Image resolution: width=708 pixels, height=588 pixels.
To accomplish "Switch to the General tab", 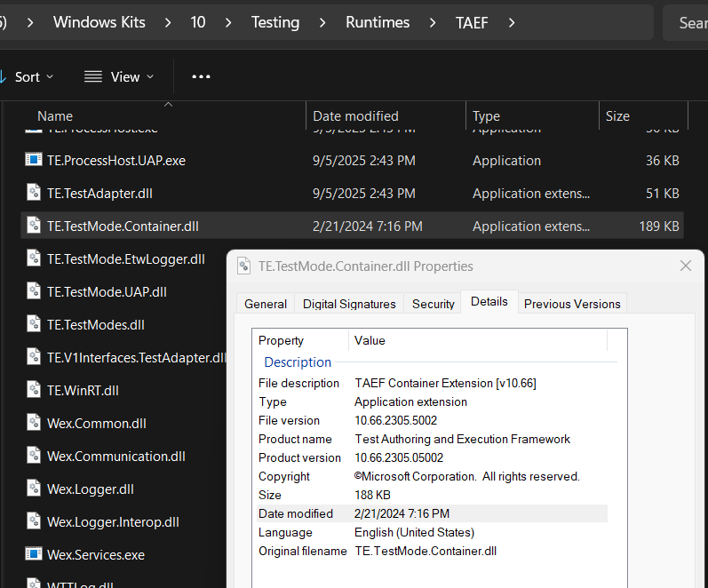I will coord(266,304).
